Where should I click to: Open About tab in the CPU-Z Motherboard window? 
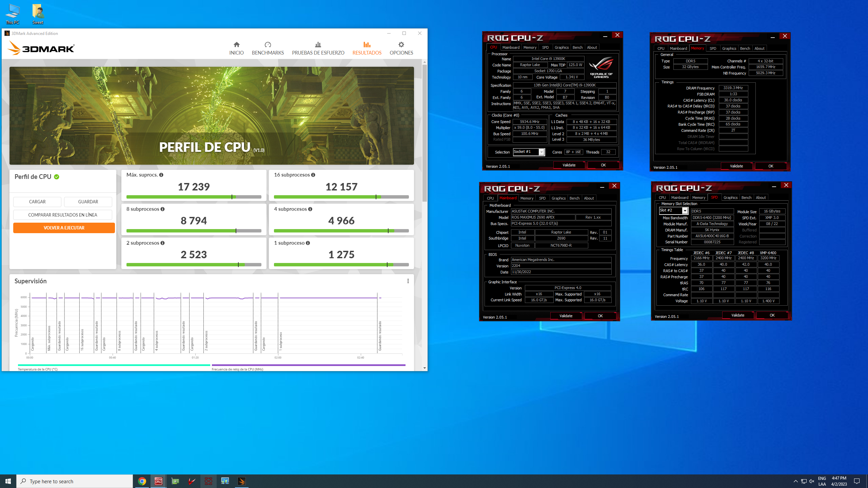pos(589,198)
